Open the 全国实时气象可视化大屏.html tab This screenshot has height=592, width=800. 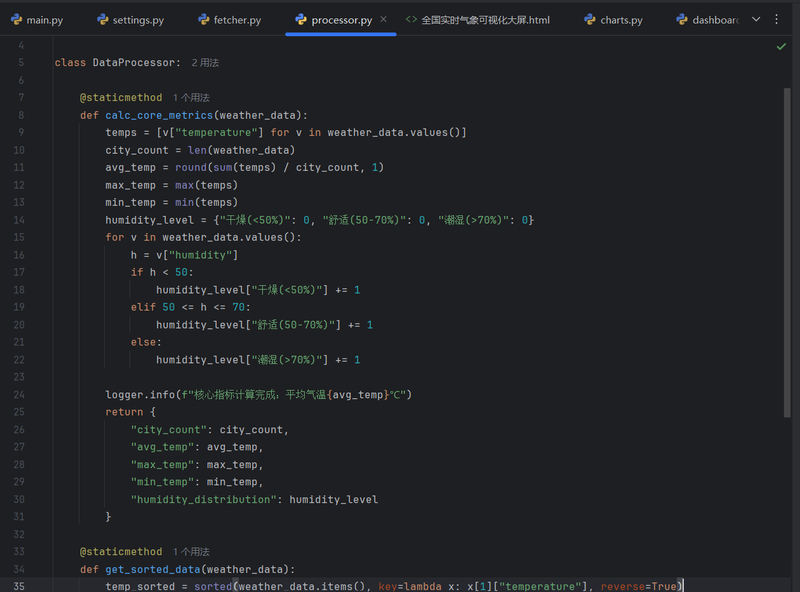[478, 20]
